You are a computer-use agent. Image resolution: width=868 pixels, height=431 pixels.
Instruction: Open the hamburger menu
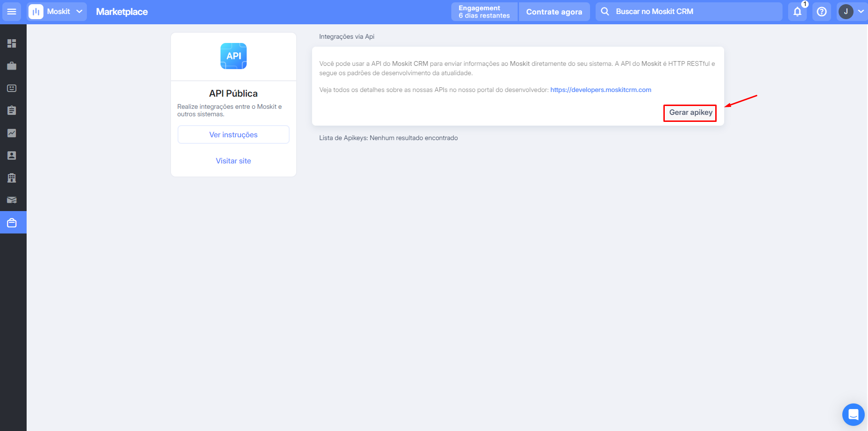12,12
